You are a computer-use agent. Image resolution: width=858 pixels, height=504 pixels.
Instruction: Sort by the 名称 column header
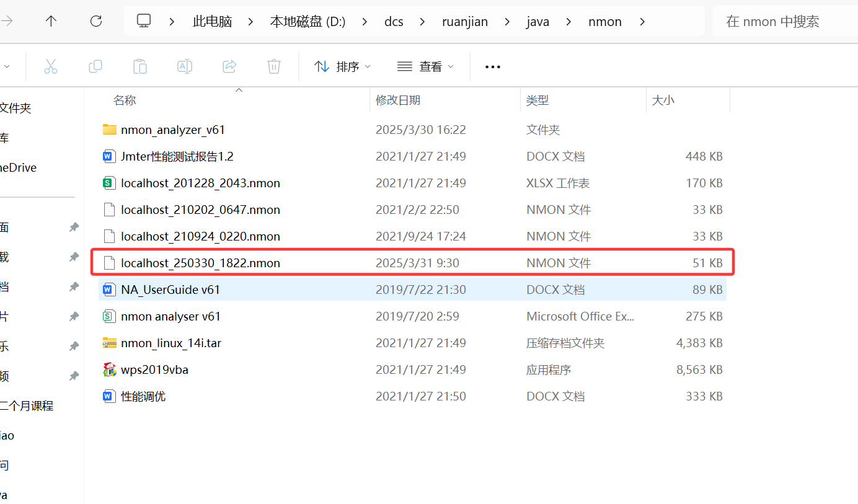(x=125, y=100)
